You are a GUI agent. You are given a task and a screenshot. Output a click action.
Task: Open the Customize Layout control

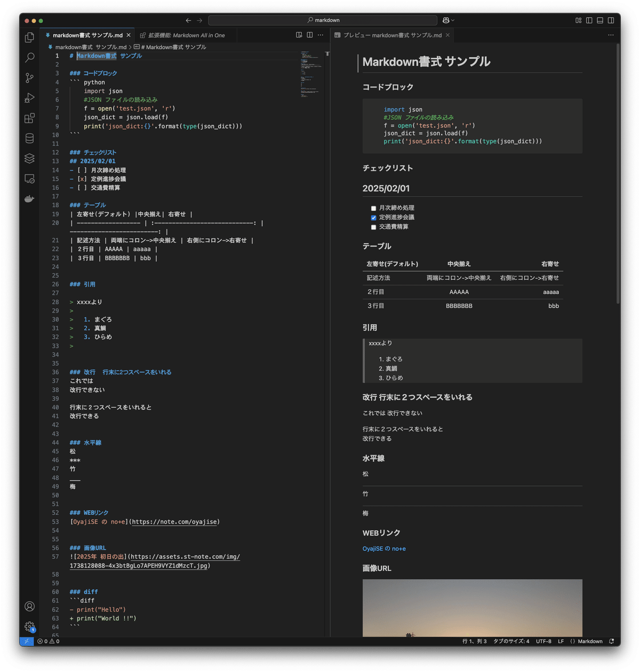click(578, 20)
